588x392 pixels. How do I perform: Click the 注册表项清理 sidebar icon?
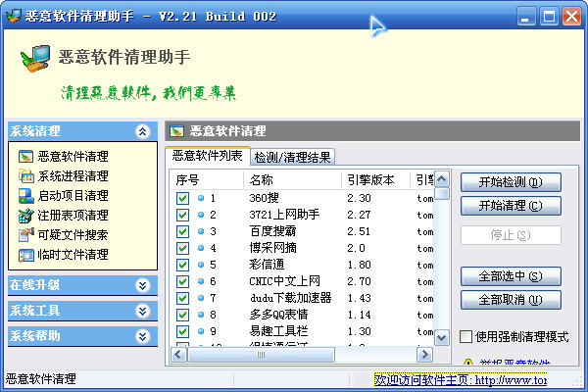tap(25, 215)
